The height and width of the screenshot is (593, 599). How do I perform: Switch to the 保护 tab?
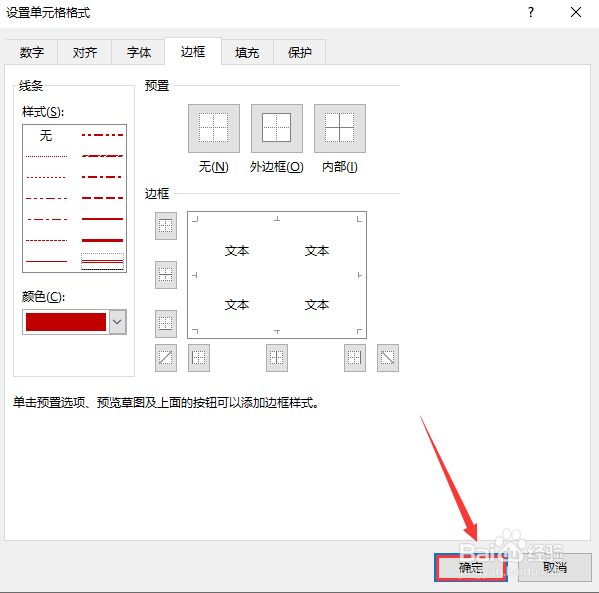click(300, 52)
